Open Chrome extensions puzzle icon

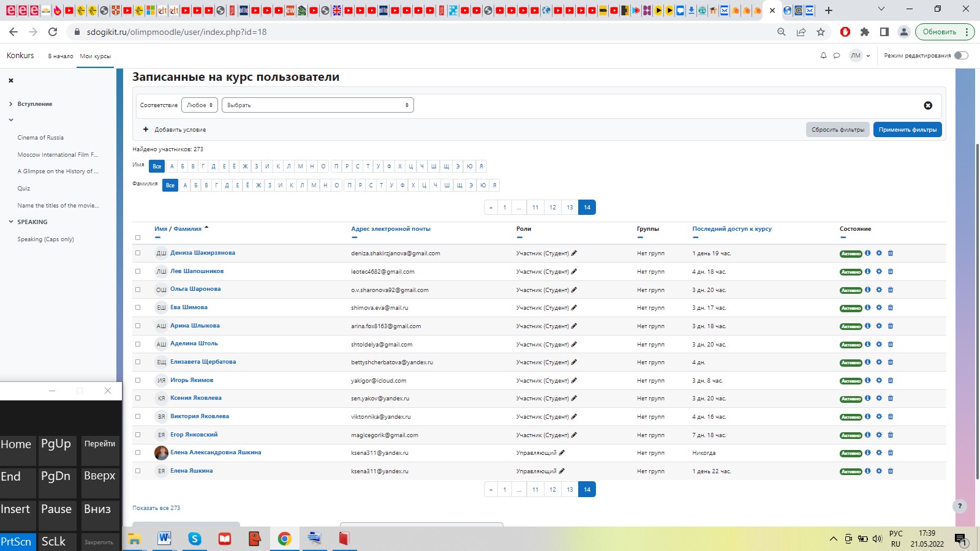(x=865, y=32)
